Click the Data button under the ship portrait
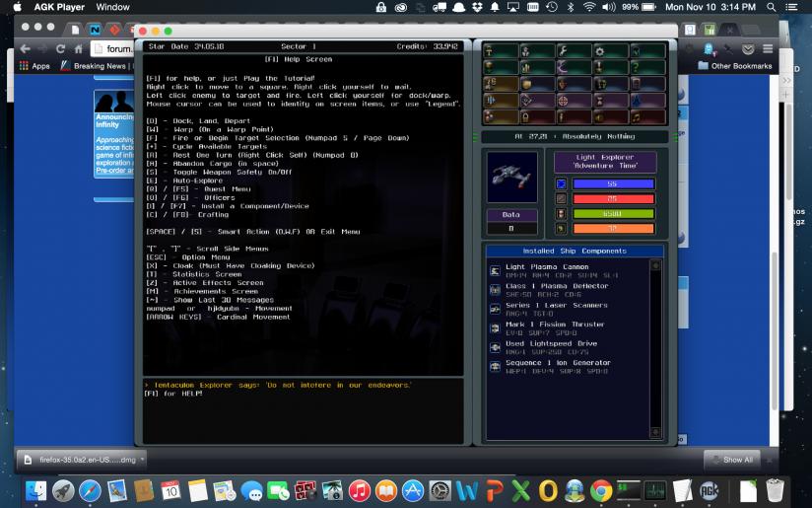Image resolution: width=812 pixels, height=508 pixels. (512, 214)
